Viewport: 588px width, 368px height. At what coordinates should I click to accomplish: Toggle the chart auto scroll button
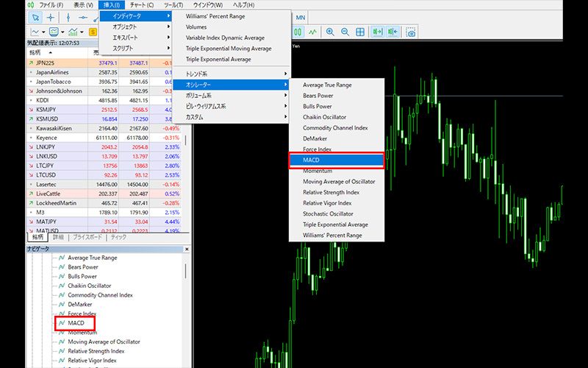tap(378, 32)
